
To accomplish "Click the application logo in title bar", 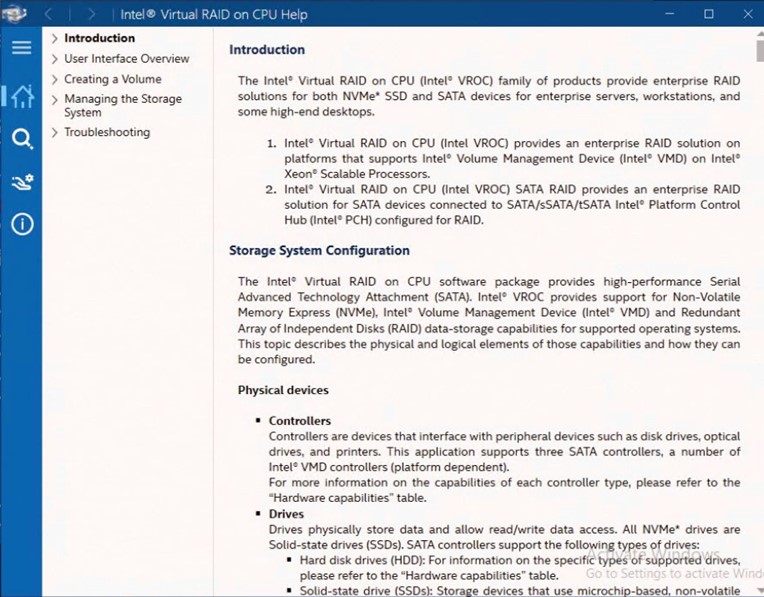I will point(13,14).
